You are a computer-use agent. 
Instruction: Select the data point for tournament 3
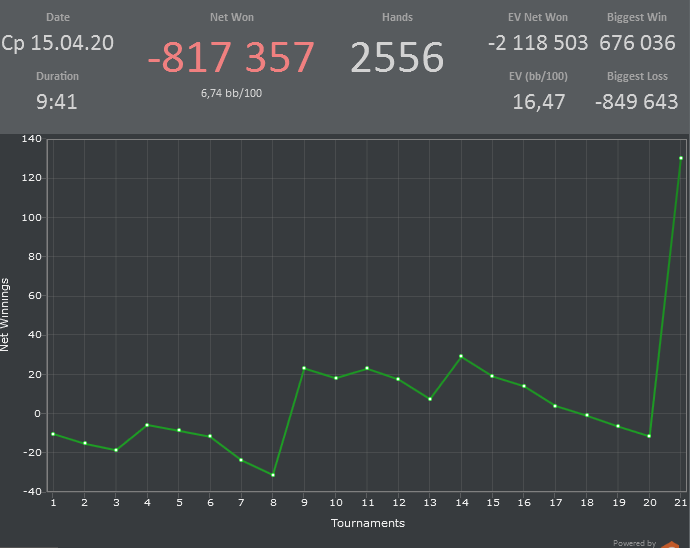click(x=116, y=450)
